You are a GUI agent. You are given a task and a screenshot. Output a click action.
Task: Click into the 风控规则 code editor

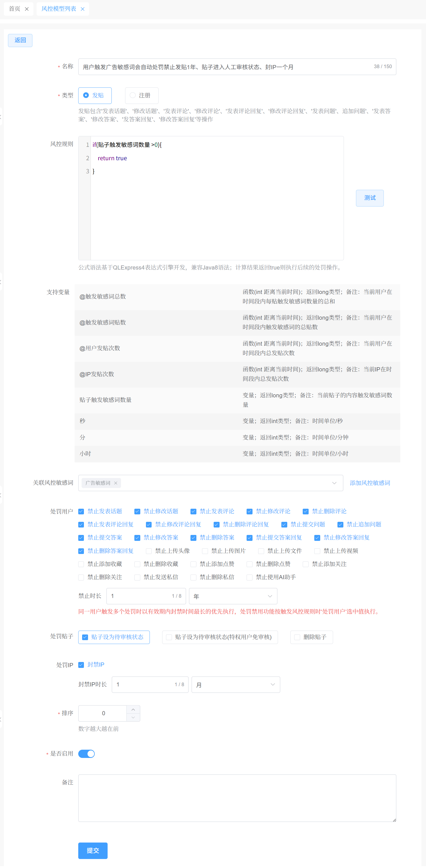211,198
